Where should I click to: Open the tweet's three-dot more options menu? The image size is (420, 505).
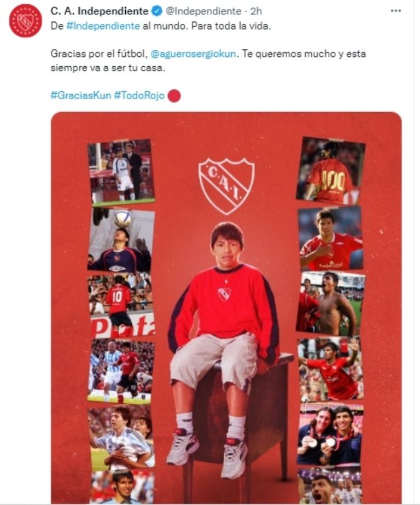click(x=396, y=11)
